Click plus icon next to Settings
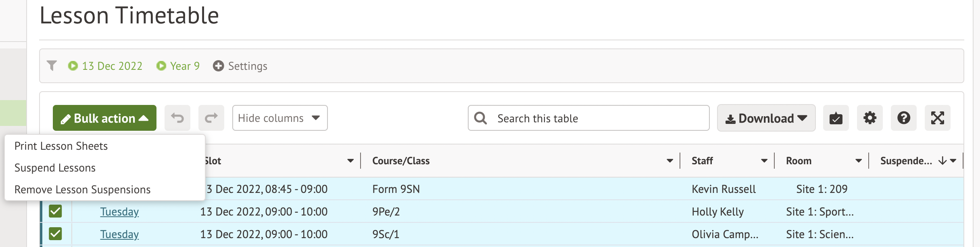Viewport: 980px width, 247px height. pyautogui.click(x=218, y=66)
